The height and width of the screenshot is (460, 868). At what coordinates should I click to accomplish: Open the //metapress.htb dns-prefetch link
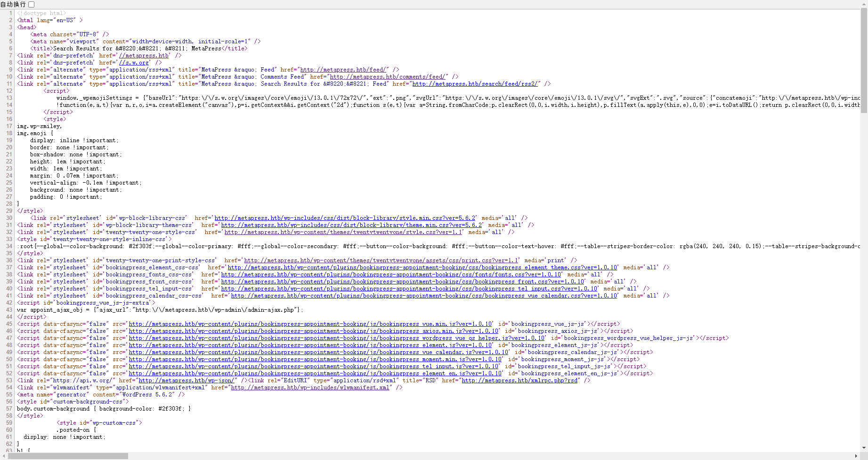(144, 56)
